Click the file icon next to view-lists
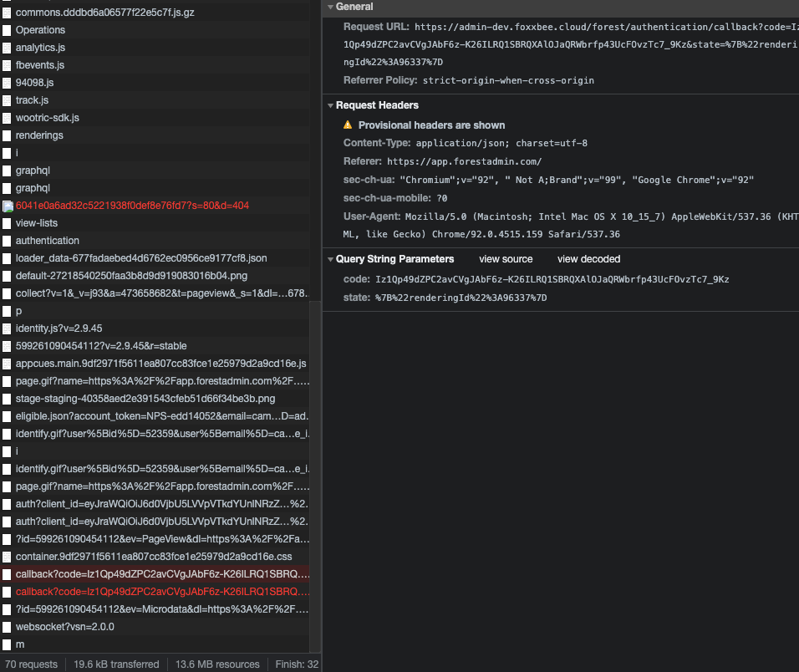The image size is (799, 672). [x=7, y=223]
